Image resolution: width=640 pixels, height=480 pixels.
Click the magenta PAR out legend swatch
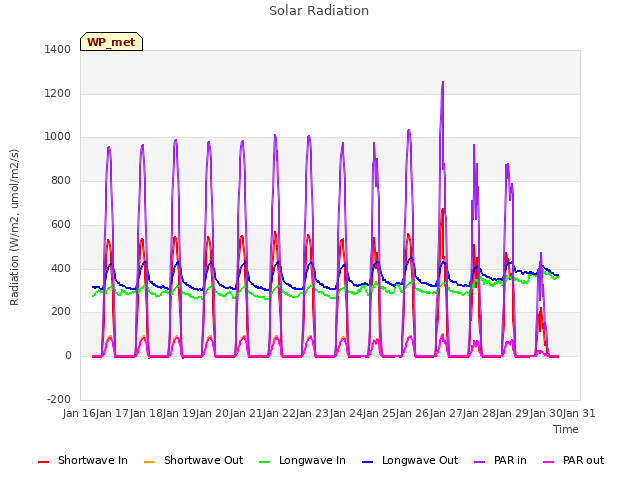pos(549,462)
